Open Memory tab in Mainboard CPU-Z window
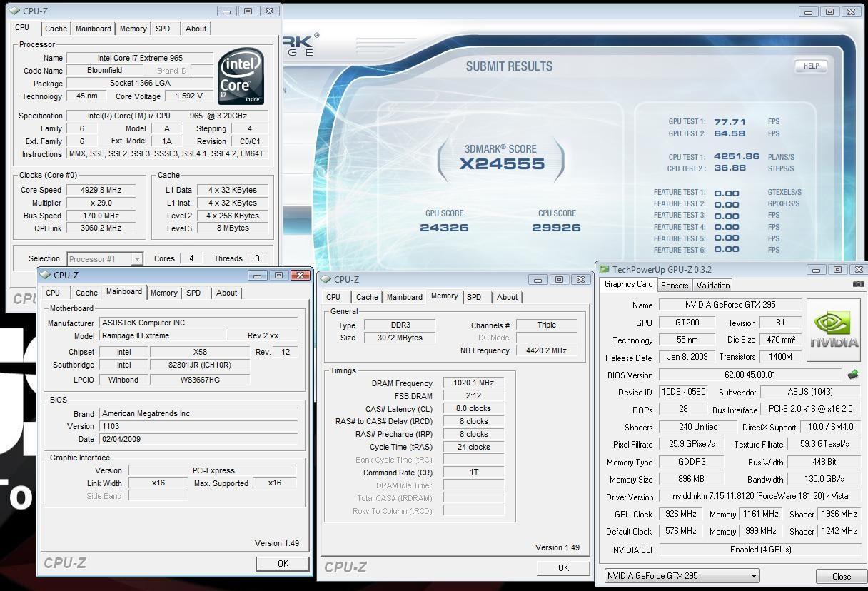 163,293
